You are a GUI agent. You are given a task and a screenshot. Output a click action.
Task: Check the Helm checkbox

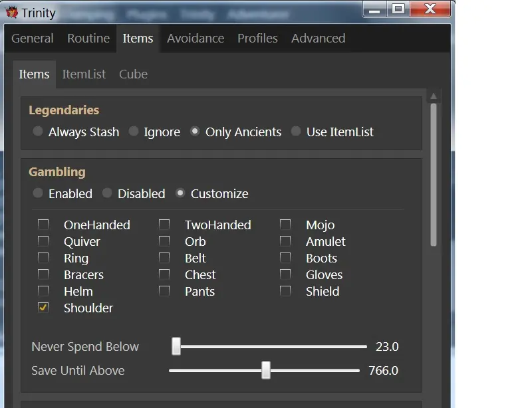43,290
